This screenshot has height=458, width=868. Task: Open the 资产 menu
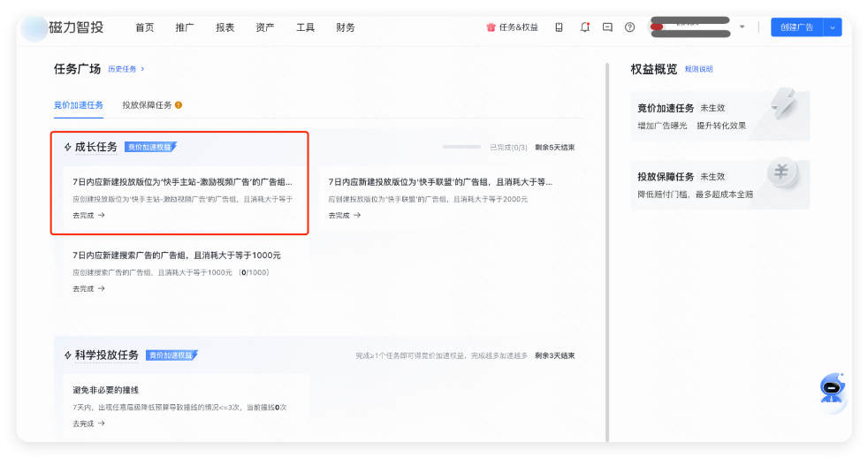(265, 27)
